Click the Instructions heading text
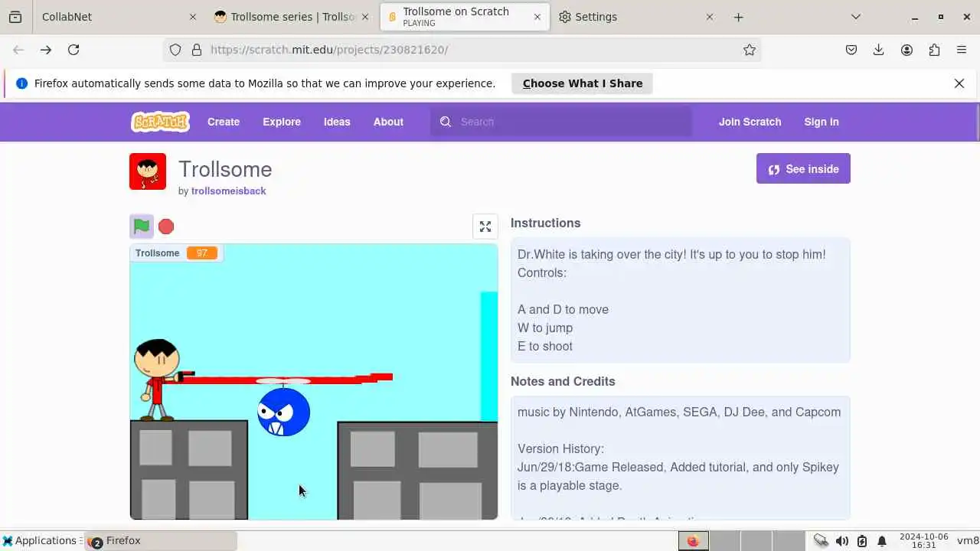Screen dimensions: 980x551 545,223
